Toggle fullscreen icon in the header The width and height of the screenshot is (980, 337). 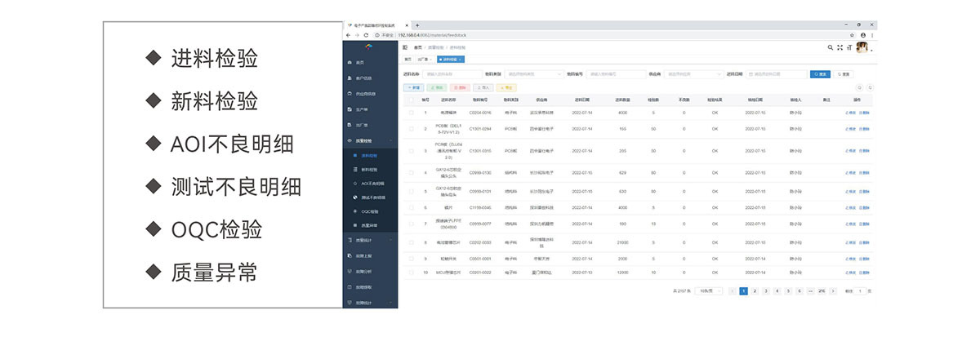click(840, 47)
